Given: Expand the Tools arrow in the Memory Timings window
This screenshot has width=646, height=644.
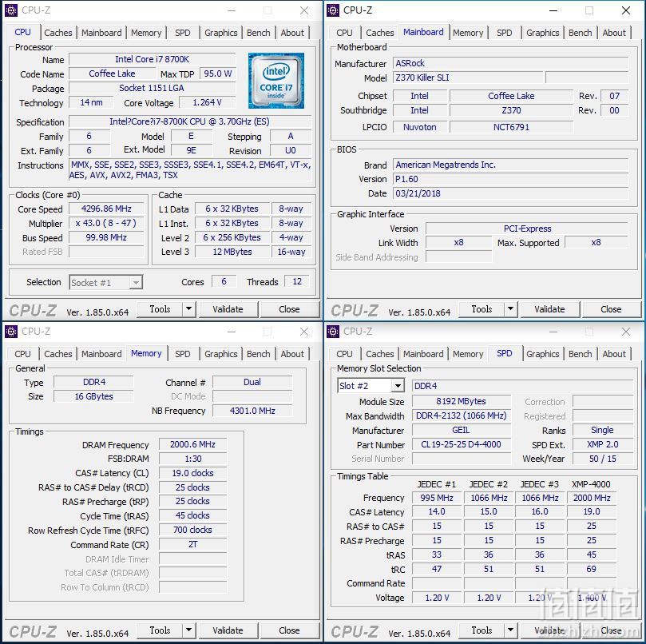Looking at the screenshot, I should point(188,630).
